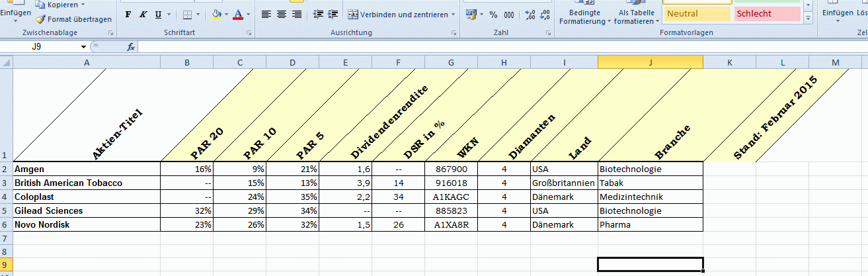Viewport: 868px width, 276px height.
Task: Open the name box dropdown
Action: pos(83,46)
